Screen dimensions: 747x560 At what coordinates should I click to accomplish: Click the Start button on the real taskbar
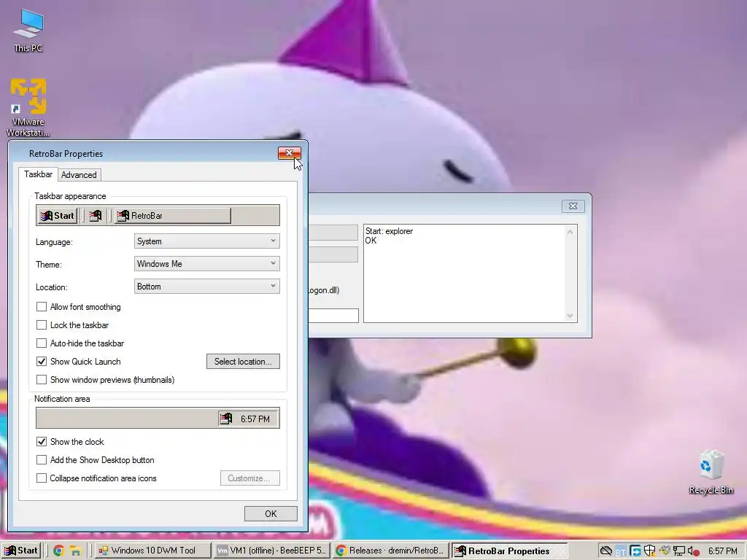(21, 551)
